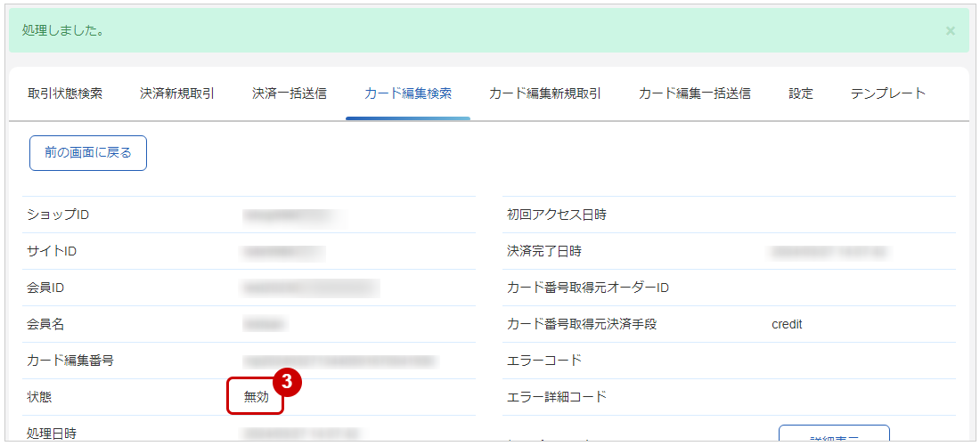Click the サイトID label
This screenshot has height=446, width=980.
click(52, 251)
